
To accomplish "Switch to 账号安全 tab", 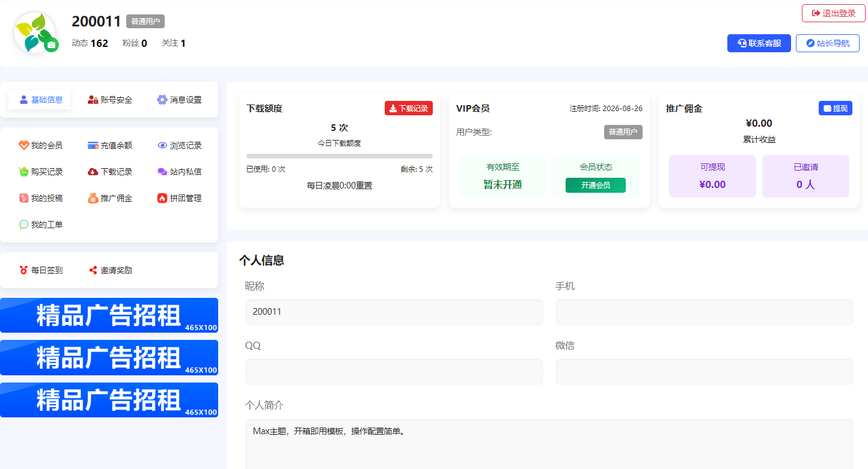I will [110, 100].
